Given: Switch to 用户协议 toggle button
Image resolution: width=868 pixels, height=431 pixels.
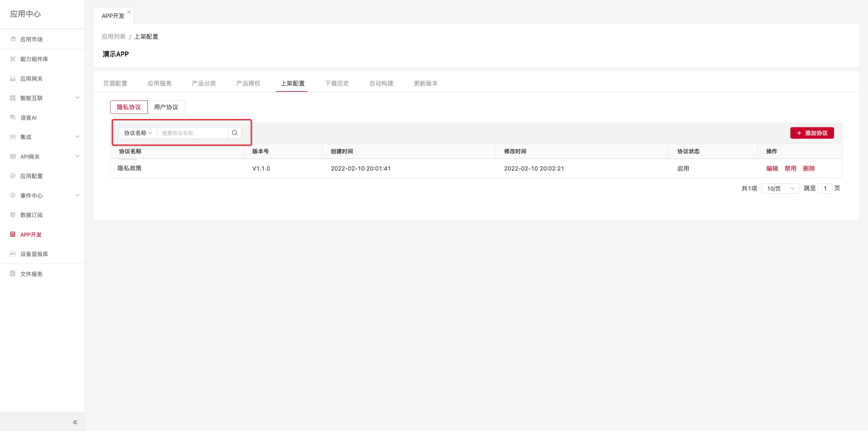Looking at the screenshot, I should pyautogui.click(x=166, y=107).
